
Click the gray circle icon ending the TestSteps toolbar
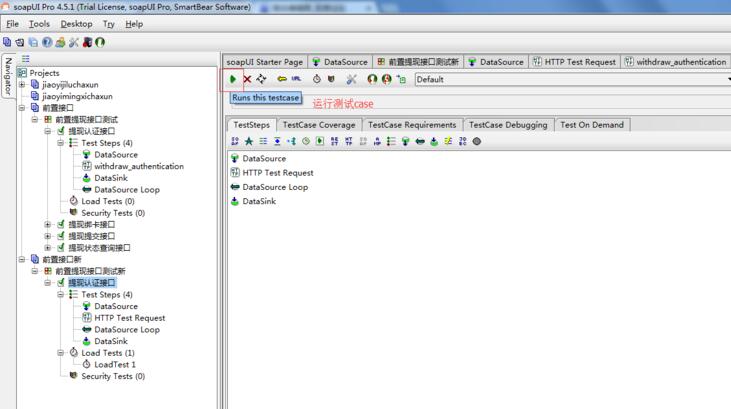[477, 142]
